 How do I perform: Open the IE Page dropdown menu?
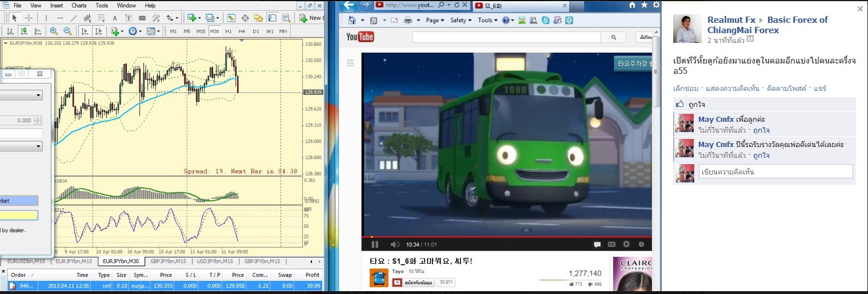tap(435, 20)
